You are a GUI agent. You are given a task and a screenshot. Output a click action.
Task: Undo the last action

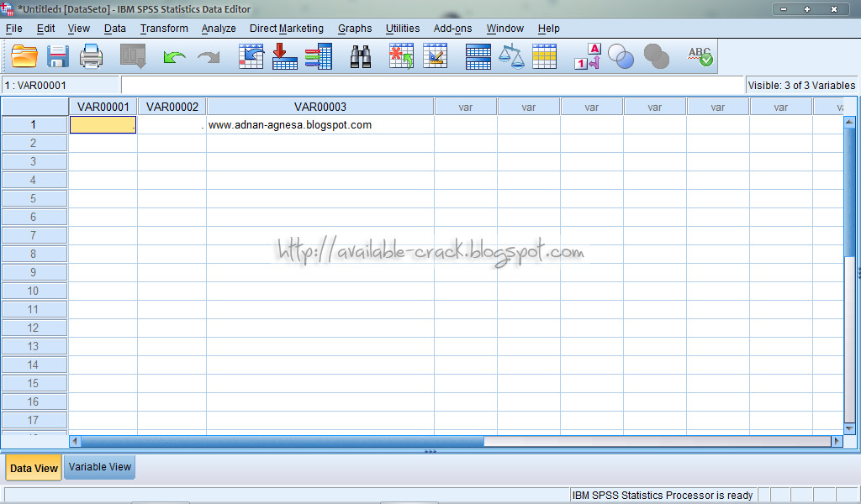(175, 57)
